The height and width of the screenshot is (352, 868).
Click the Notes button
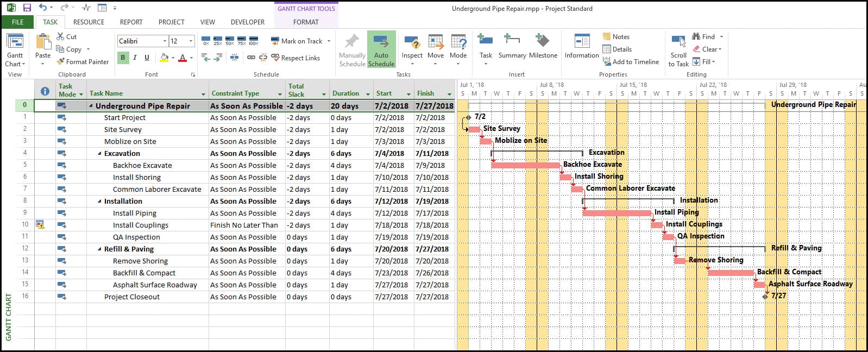[x=616, y=36]
